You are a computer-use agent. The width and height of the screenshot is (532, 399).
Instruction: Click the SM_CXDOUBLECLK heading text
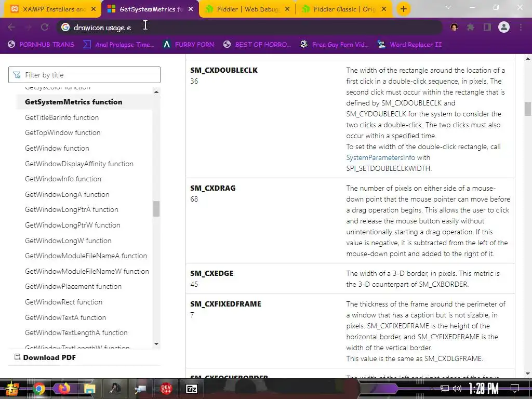click(x=224, y=70)
